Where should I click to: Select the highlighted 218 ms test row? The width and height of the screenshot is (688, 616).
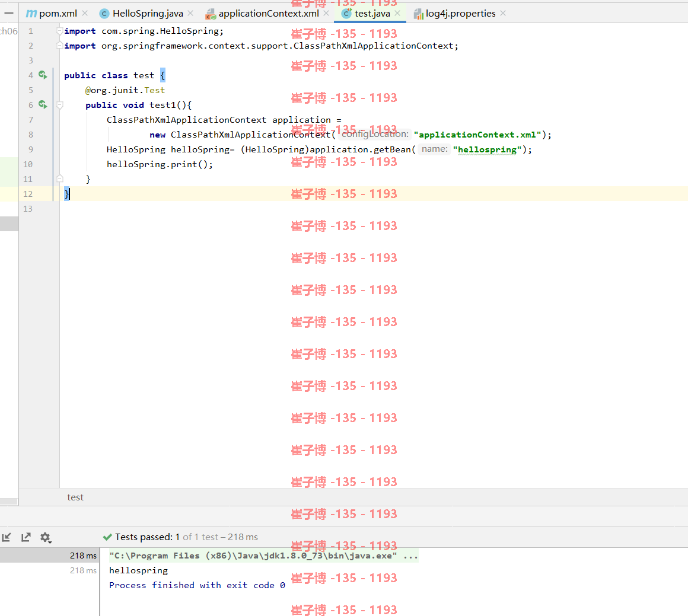[50, 556]
